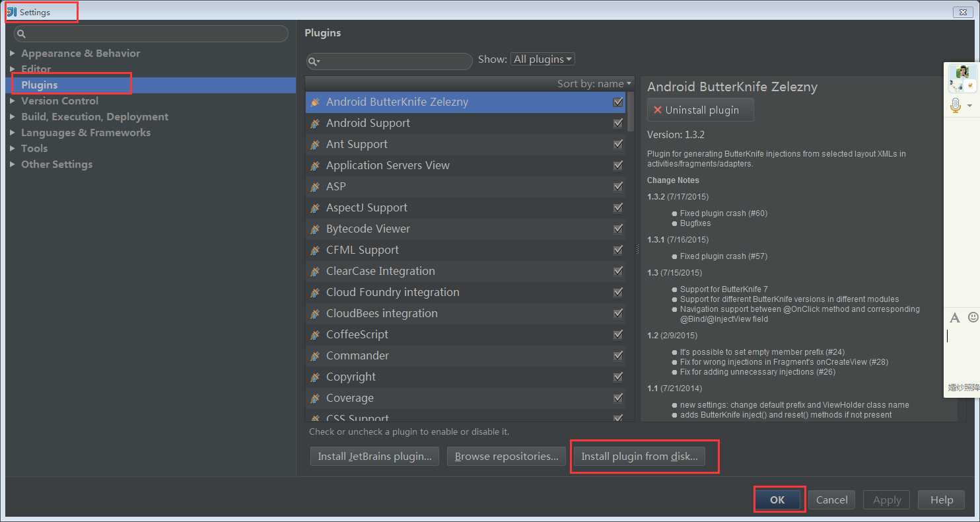The width and height of the screenshot is (980, 522).
Task: Uncheck the CFML Support plugin
Action: click(x=618, y=250)
